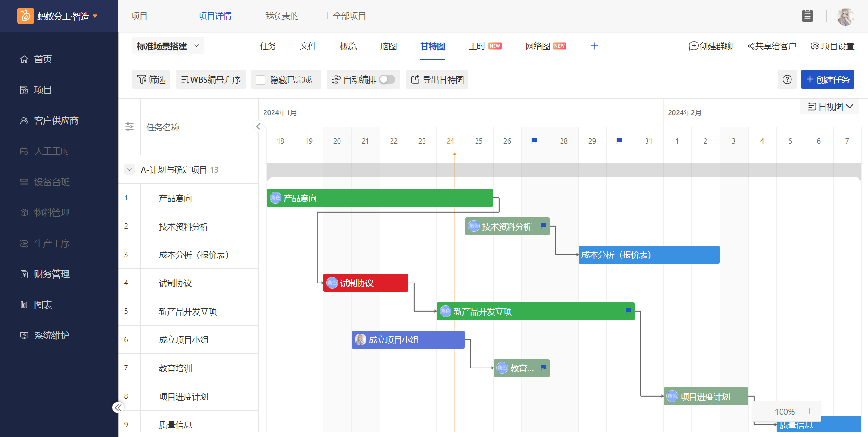Select the red 试制协议 Gantt bar
The image size is (868, 437).
(x=366, y=283)
